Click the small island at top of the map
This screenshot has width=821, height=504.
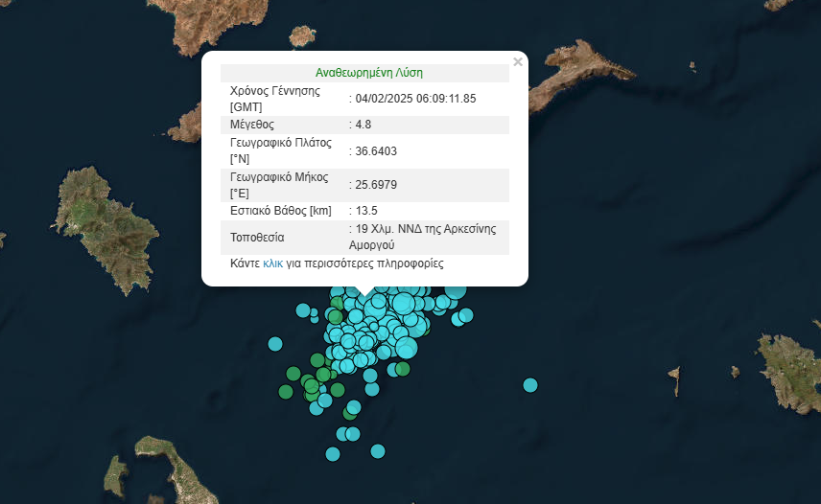[x=302, y=36]
